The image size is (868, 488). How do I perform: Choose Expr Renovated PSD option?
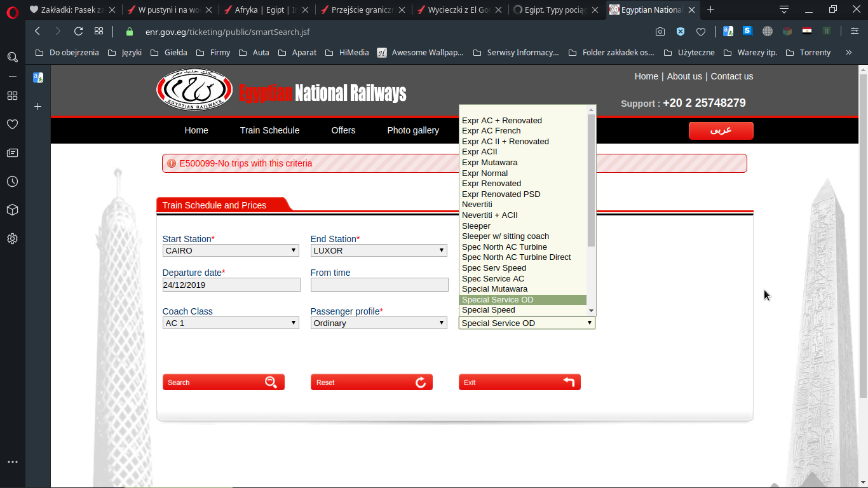pyautogui.click(x=522, y=194)
